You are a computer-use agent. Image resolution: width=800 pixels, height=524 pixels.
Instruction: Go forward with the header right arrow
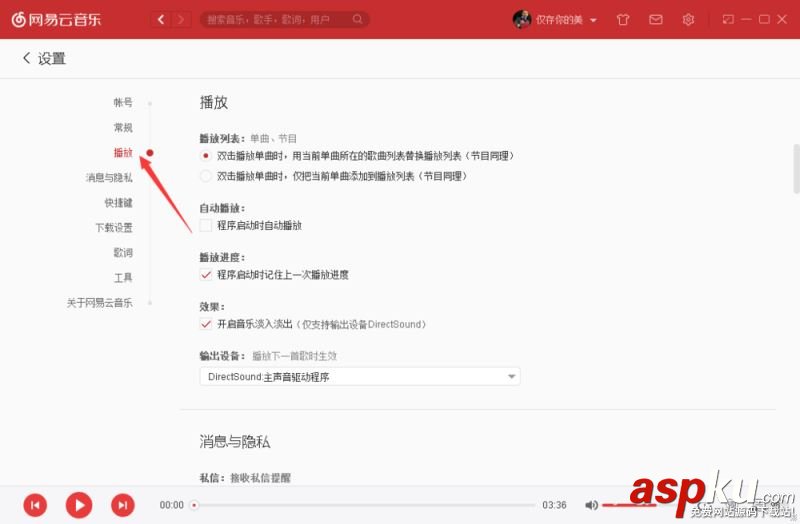pos(181,19)
